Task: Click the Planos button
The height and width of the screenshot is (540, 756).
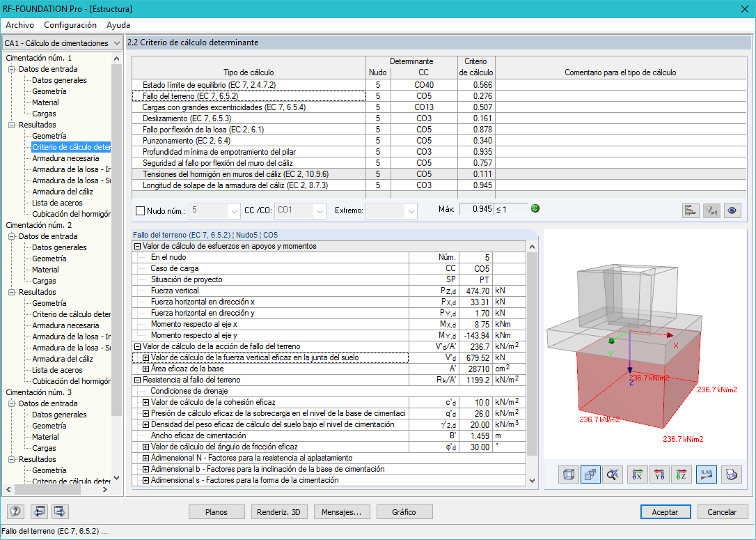Action: coord(216,512)
